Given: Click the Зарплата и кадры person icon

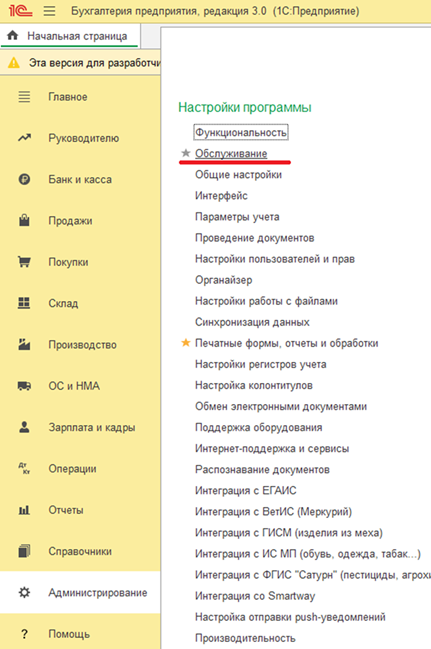Looking at the screenshot, I should (x=24, y=427).
